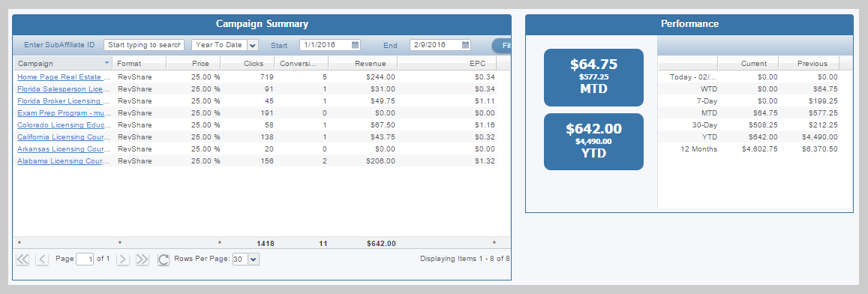The image size is (868, 294).
Task: Open Home Page Real Estate campaign link
Action: pos(63,77)
